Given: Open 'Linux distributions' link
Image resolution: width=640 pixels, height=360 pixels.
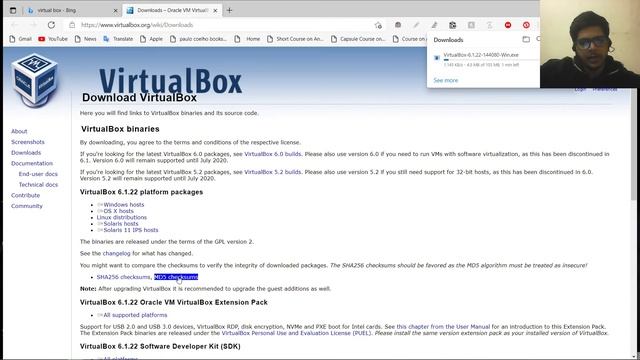Looking at the screenshot, I should 122,217.
